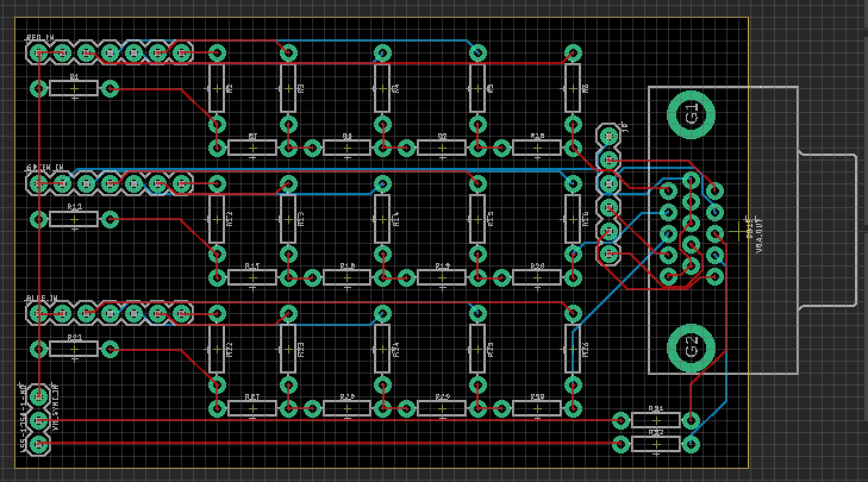This screenshot has width=868, height=482.
Task: Select horizontal resistor R28
Action: (347, 408)
